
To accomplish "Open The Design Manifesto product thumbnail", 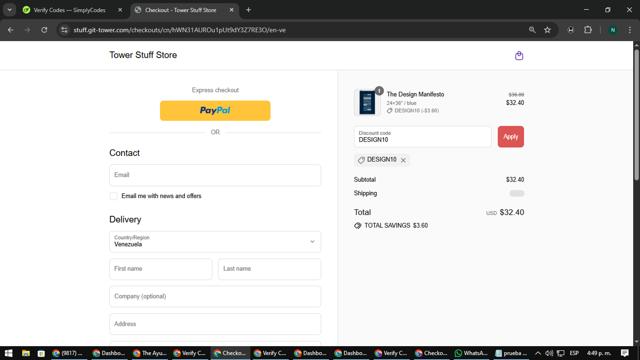I will 367,102.
